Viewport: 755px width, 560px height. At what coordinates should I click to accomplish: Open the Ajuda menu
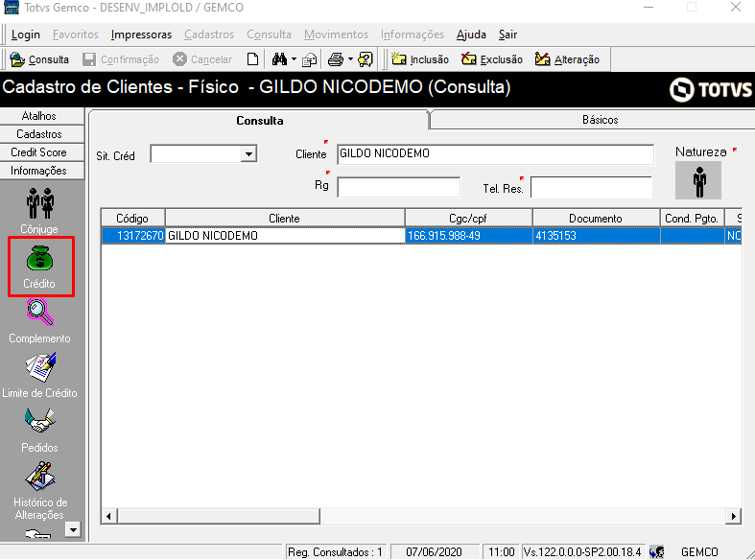(x=471, y=35)
